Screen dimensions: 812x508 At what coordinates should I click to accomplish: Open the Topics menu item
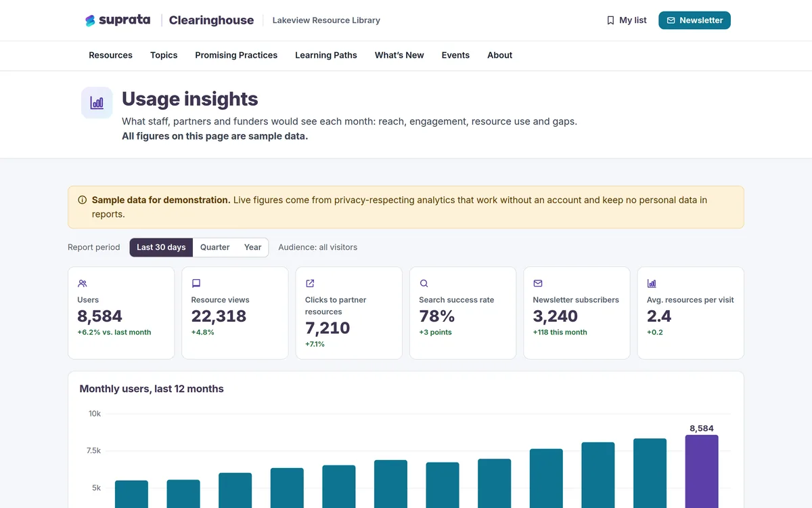(164, 56)
